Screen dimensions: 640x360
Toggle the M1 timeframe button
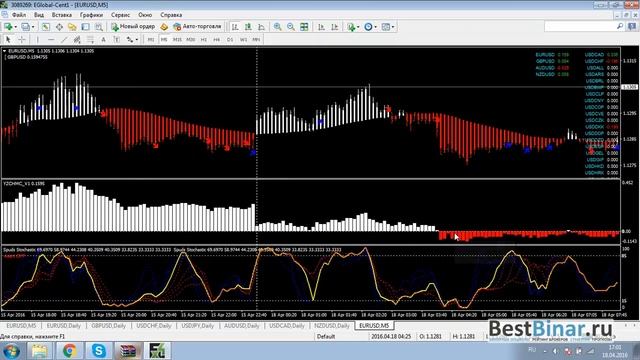tap(151, 40)
